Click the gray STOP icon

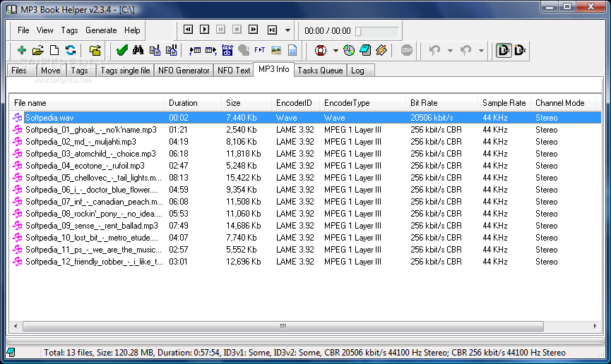[x=406, y=50]
